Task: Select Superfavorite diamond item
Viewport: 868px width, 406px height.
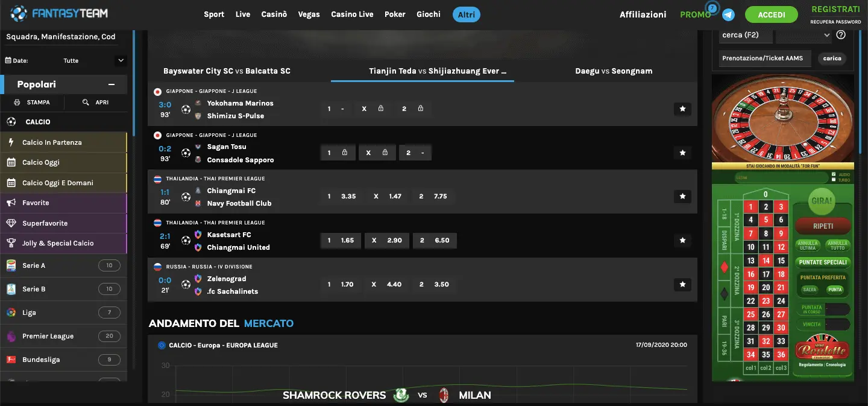Action: point(63,223)
